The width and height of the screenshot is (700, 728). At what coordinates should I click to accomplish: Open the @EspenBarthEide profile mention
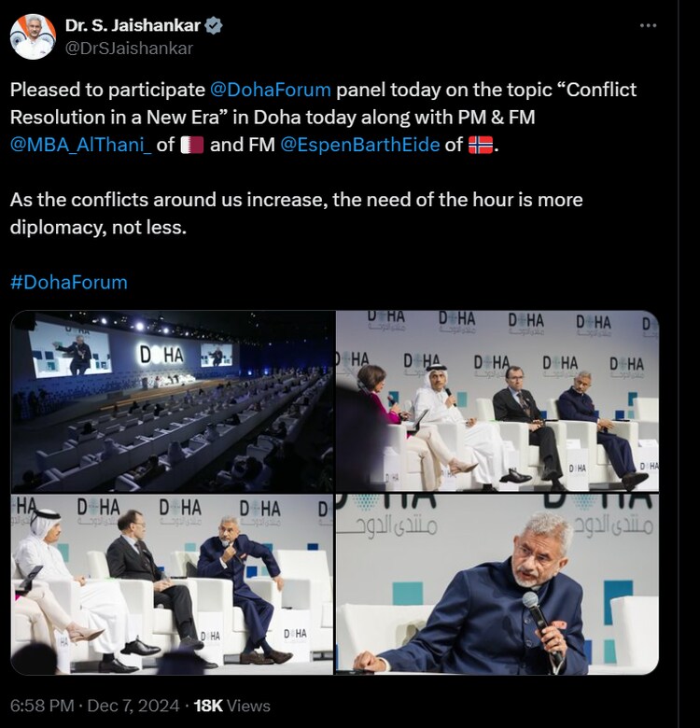pos(360,145)
